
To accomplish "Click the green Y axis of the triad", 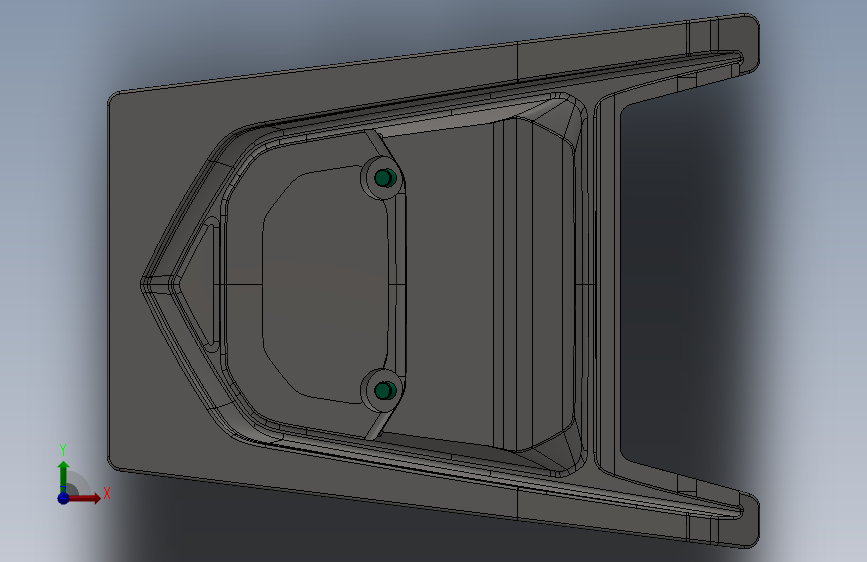I will tap(63, 476).
